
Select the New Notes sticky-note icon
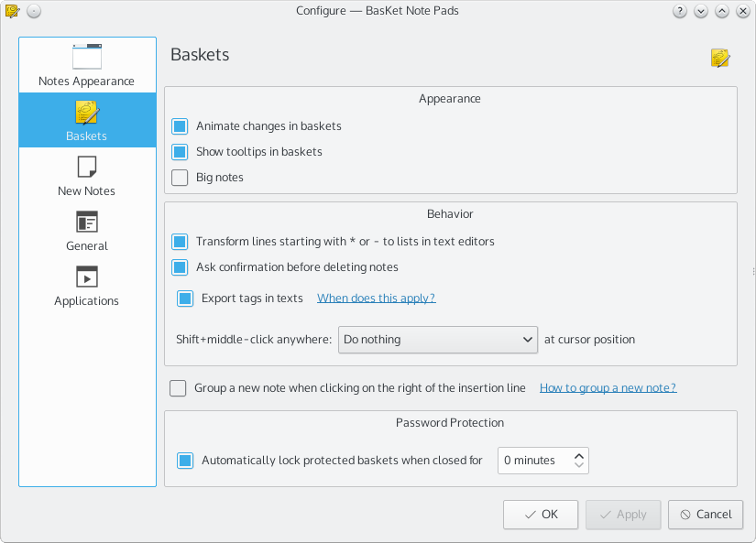click(x=87, y=167)
